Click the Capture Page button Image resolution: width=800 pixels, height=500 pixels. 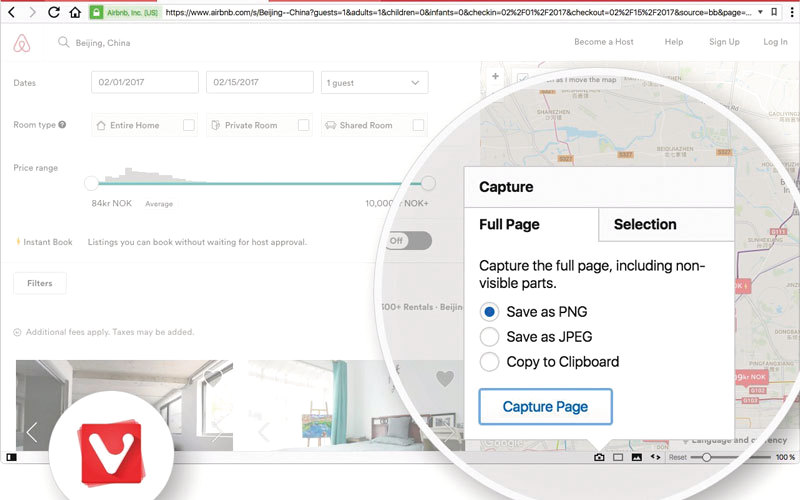click(x=545, y=407)
